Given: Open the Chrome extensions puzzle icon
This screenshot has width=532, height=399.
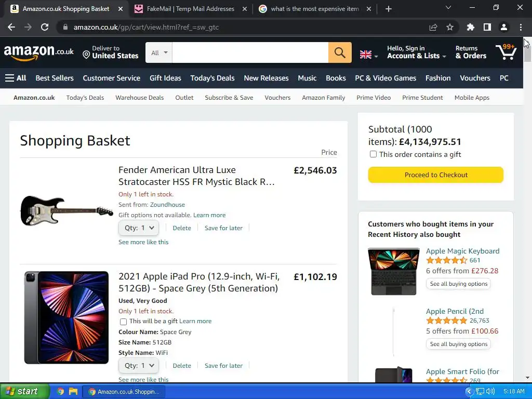Looking at the screenshot, I should point(471,27).
